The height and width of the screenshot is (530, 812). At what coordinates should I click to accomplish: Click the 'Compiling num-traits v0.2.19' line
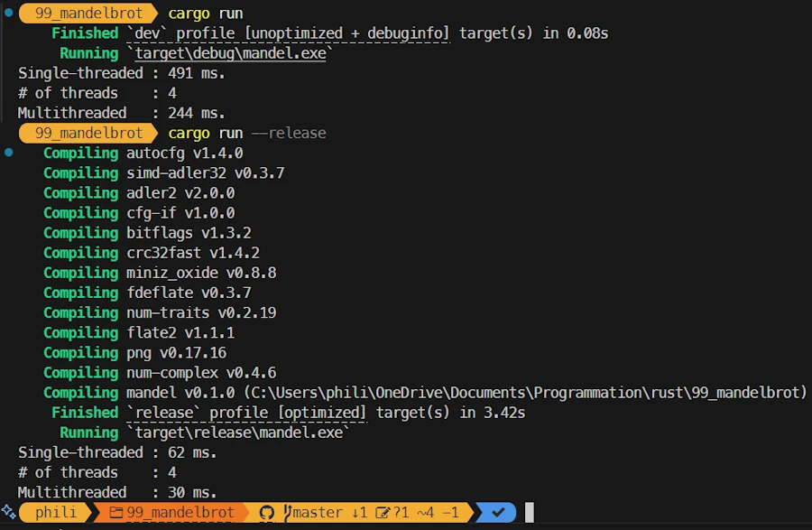coord(160,312)
